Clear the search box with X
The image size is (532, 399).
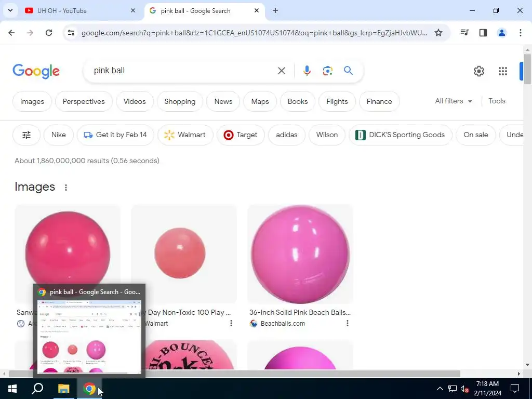click(281, 71)
